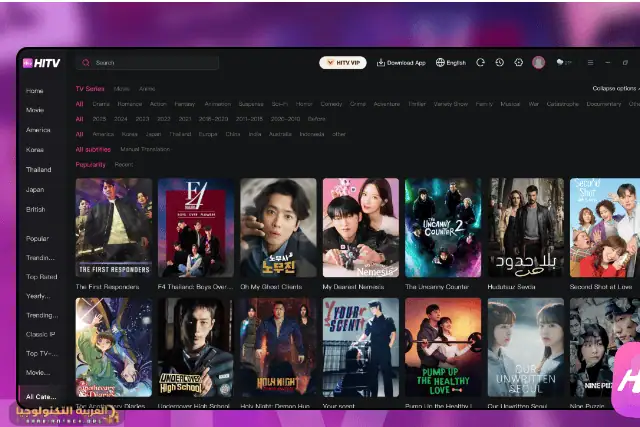
Task: Click the Download App button
Action: click(x=401, y=62)
